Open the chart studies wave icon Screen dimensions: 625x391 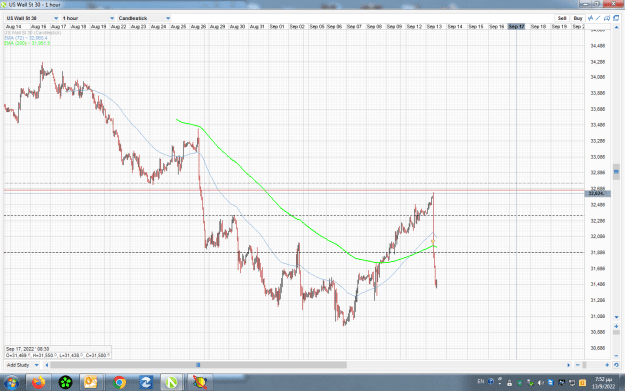click(x=590, y=18)
